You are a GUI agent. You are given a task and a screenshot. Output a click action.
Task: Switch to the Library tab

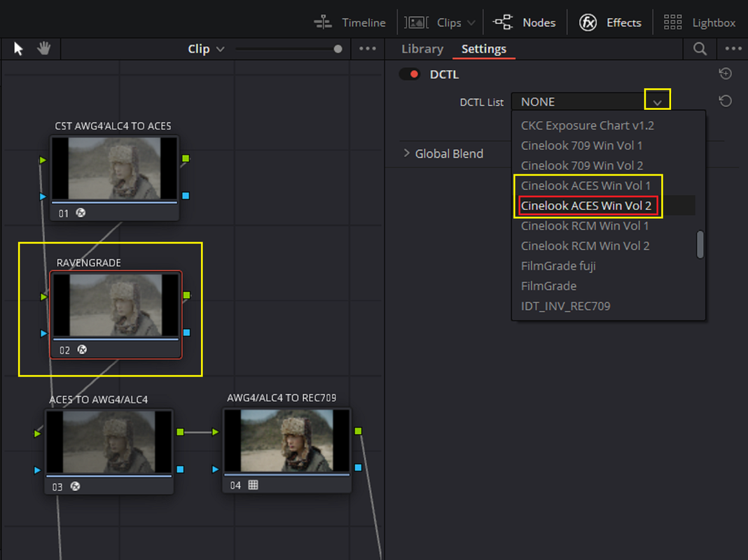tap(422, 48)
